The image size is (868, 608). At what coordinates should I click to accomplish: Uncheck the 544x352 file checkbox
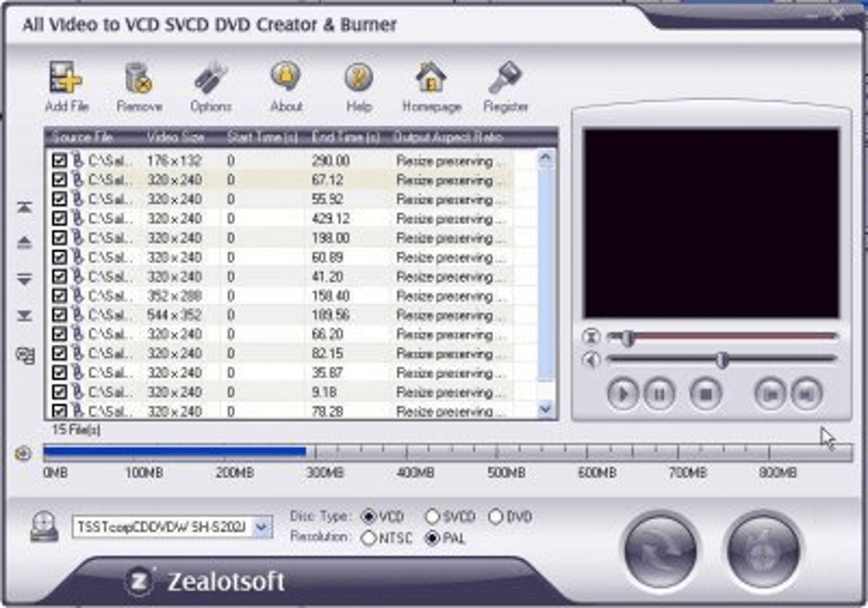point(60,315)
